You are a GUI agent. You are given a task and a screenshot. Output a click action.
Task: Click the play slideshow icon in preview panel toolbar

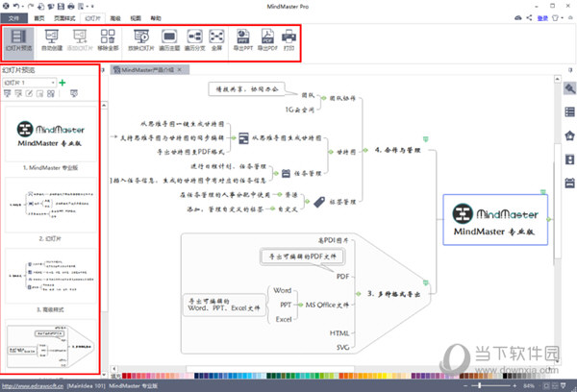click(x=74, y=94)
